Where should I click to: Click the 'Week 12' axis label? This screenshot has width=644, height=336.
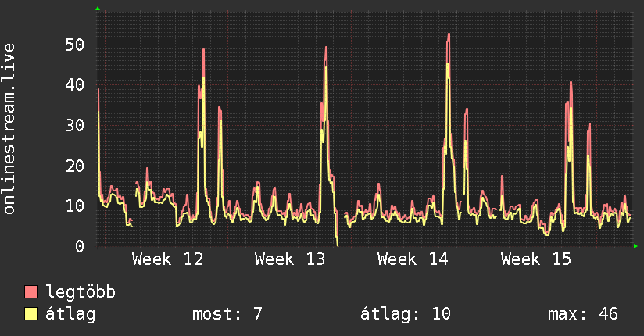[x=167, y=259]
